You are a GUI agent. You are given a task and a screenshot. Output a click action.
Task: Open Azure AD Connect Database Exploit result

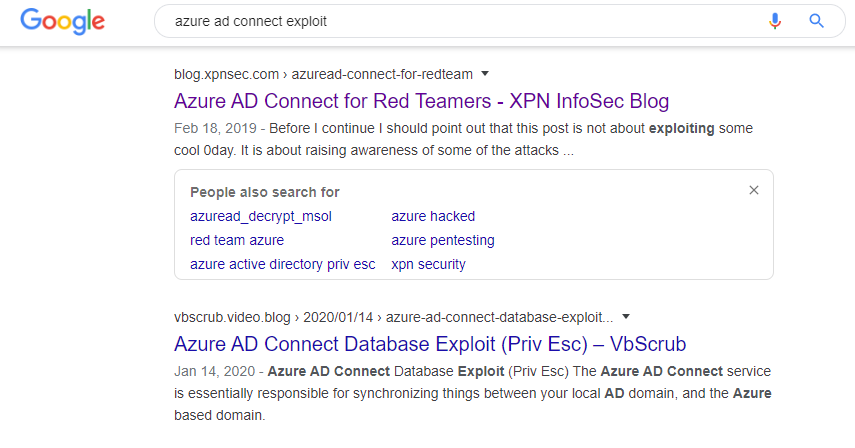(430, 344)
